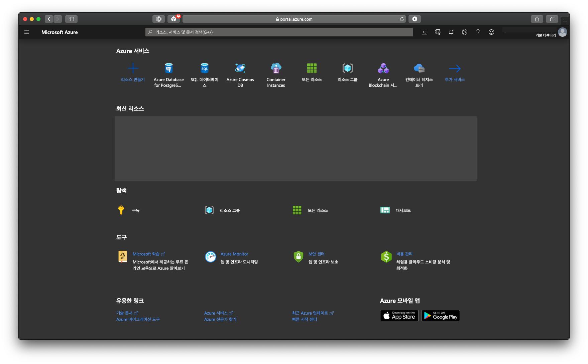The width and height of the screenshot is (588, 364).
Task: Click the Get it on Google Play badge
Action: tap(441, 316)
